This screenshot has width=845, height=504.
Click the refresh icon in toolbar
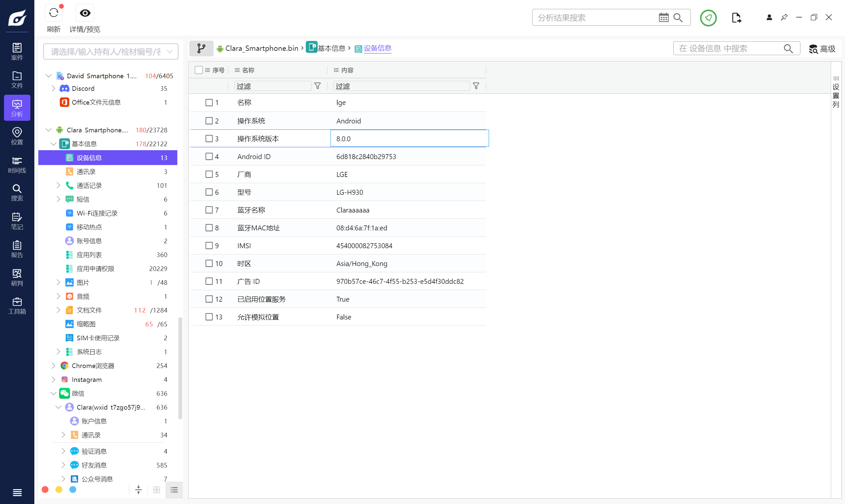pyautogui.click(x=54, y=13)
